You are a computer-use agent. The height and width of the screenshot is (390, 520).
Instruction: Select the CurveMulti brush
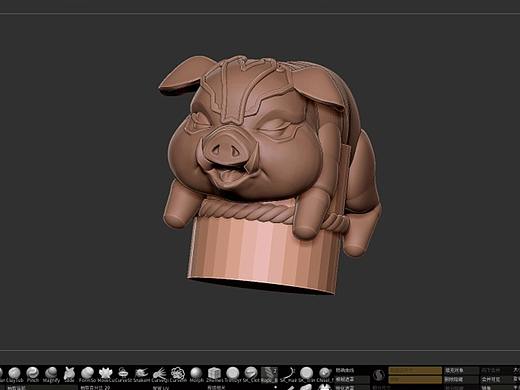coord(178,374)
